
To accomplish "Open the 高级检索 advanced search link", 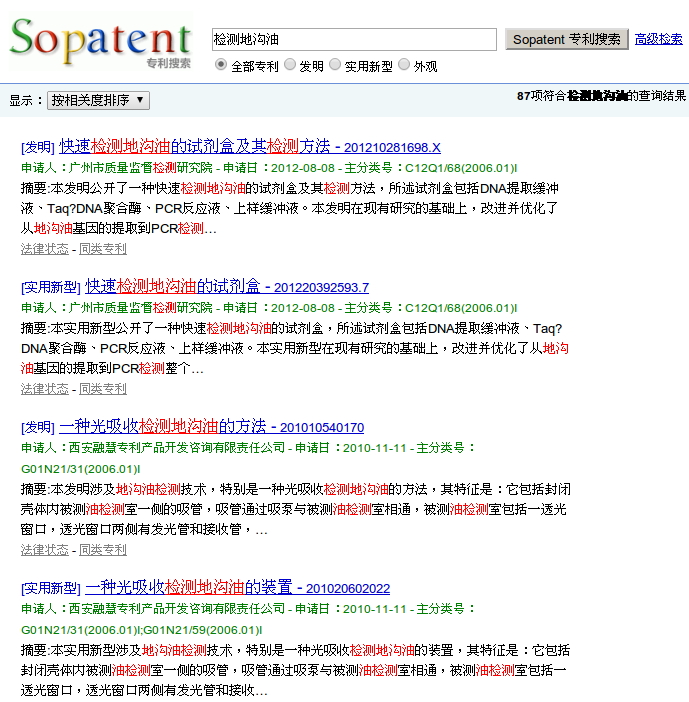I will (659, 39).
